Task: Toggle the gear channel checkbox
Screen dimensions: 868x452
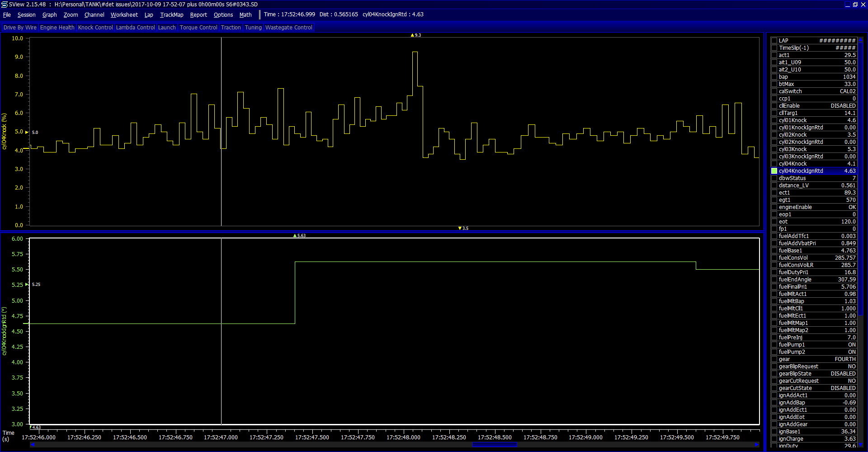Action: (774, 359)
